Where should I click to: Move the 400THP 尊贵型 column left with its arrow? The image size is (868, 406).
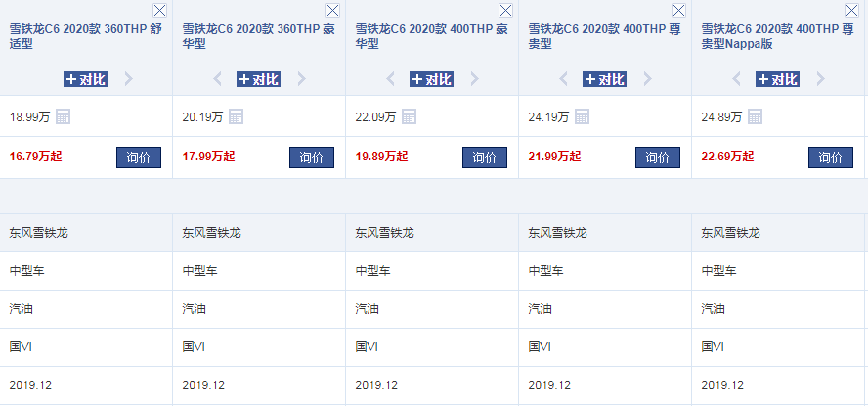click(x=563, y=79)
